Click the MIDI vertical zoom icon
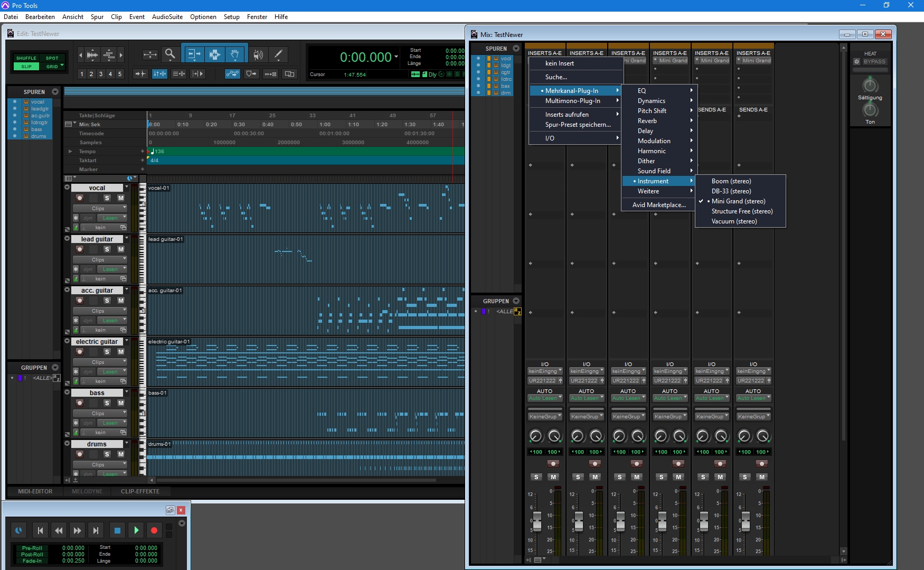Viewport: 924px width, 570px height. (109, 54)
